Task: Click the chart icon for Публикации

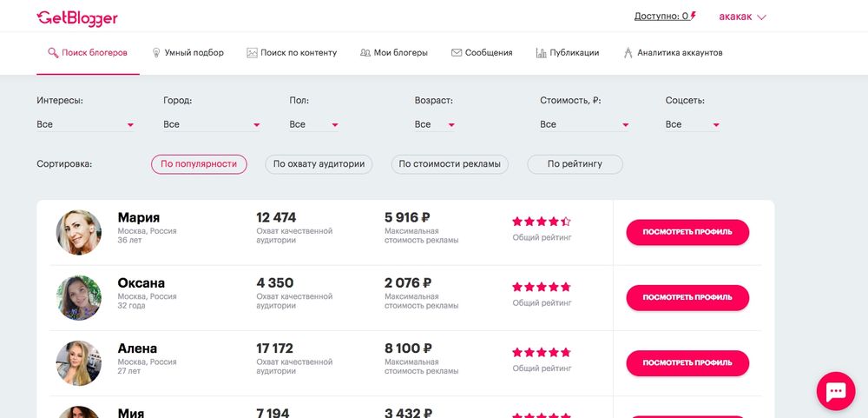Action: 541,53
